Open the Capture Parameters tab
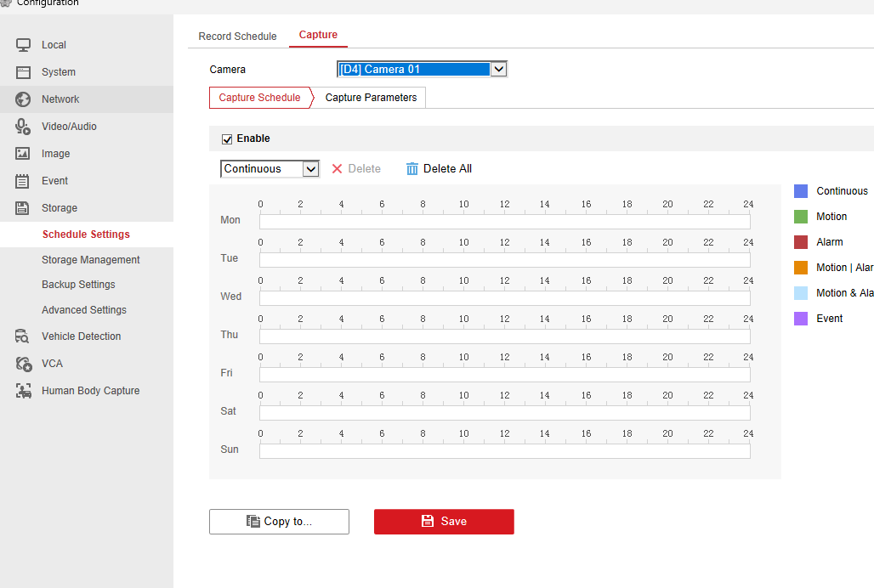 pyautogui.click(x=371, y=98)
